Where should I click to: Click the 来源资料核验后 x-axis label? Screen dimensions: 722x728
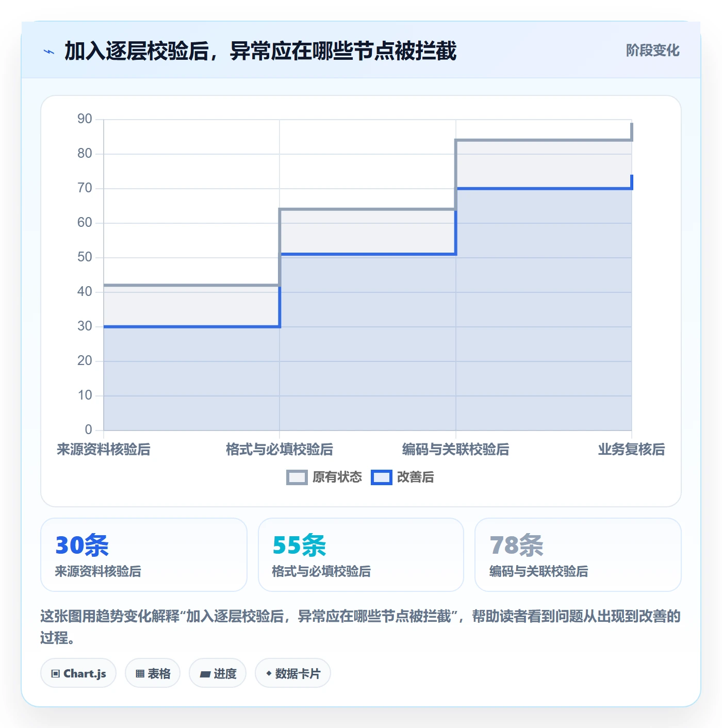click(x=104, y=450)
